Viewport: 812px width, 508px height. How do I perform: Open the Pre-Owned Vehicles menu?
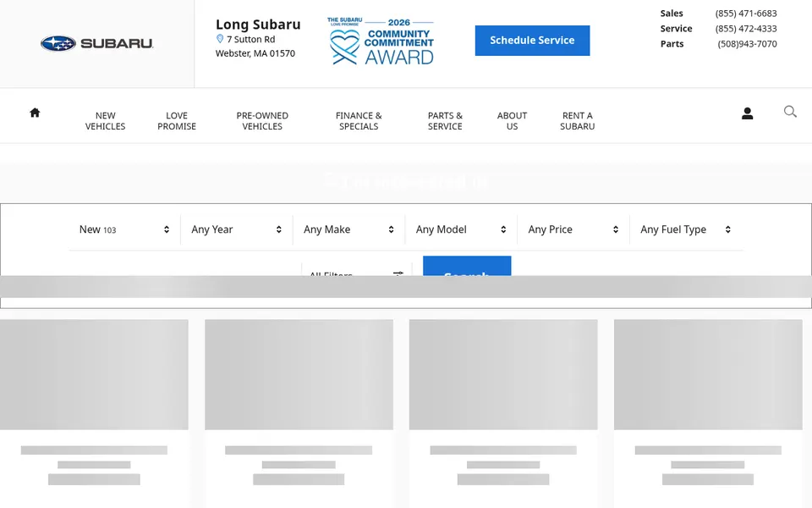coord(262,121)
